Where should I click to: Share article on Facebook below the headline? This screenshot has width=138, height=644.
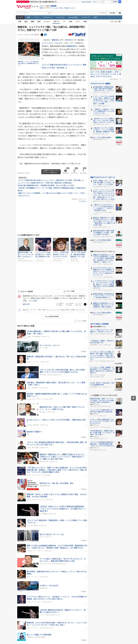point(45,35)
